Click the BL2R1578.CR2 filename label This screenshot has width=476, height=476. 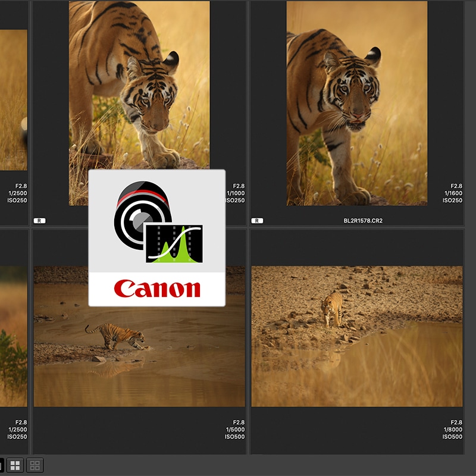point(357,221)
